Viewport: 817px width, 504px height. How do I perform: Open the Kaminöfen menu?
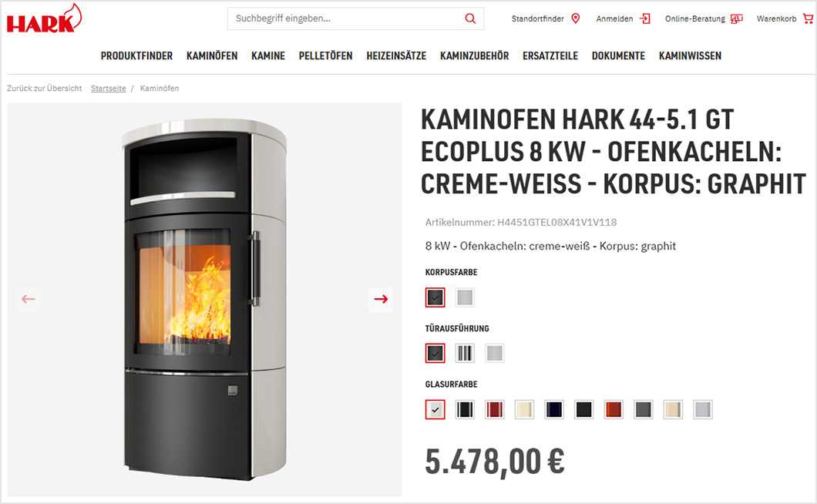212,55
